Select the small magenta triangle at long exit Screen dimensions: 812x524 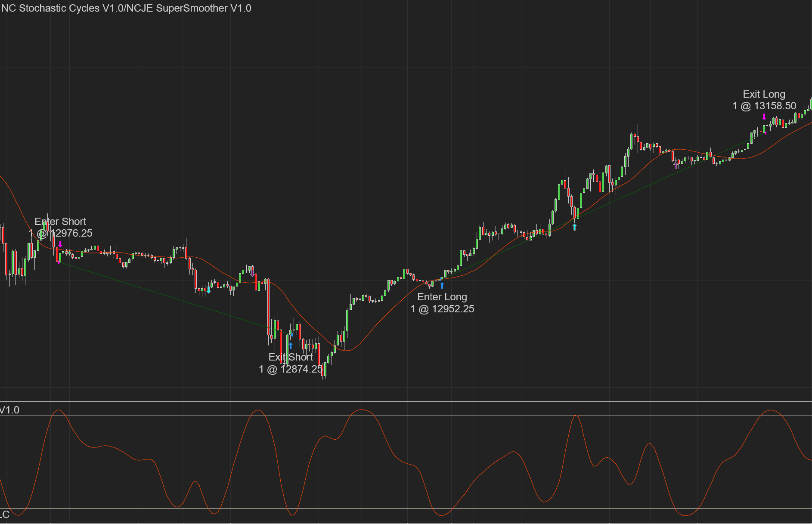click(766, 133)
